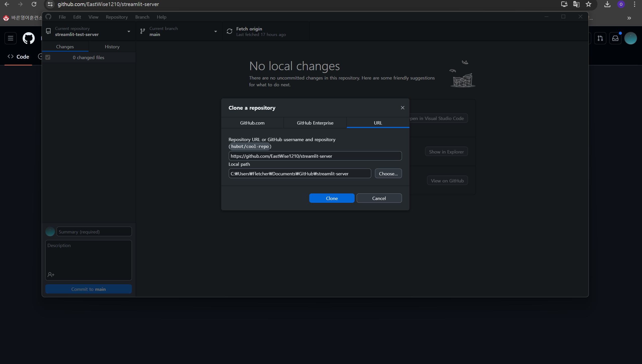Open the Code tab on GitHub page

click(x=18, y=57)
